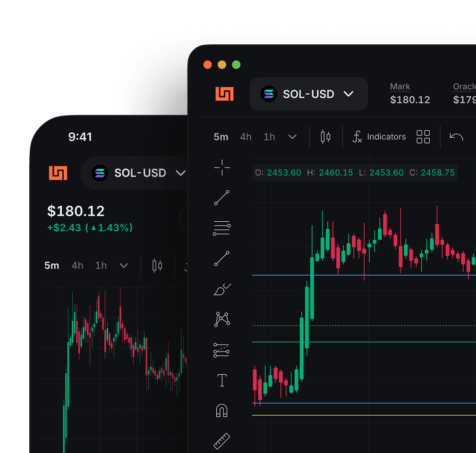The image size is (476, 453).
Task: Select the brush drawing tool
Action: [221, 289]
